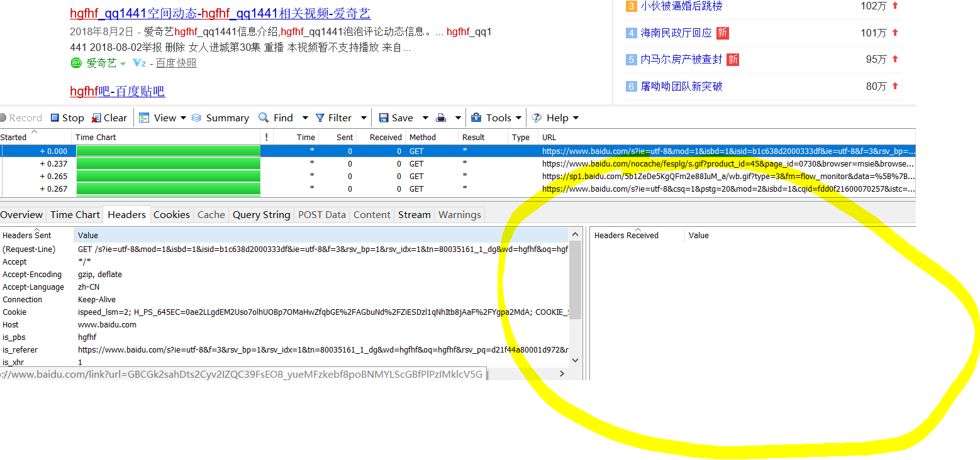980x460 pixels.
Task: Switch to the Query String tab
Action: point(261,214)
